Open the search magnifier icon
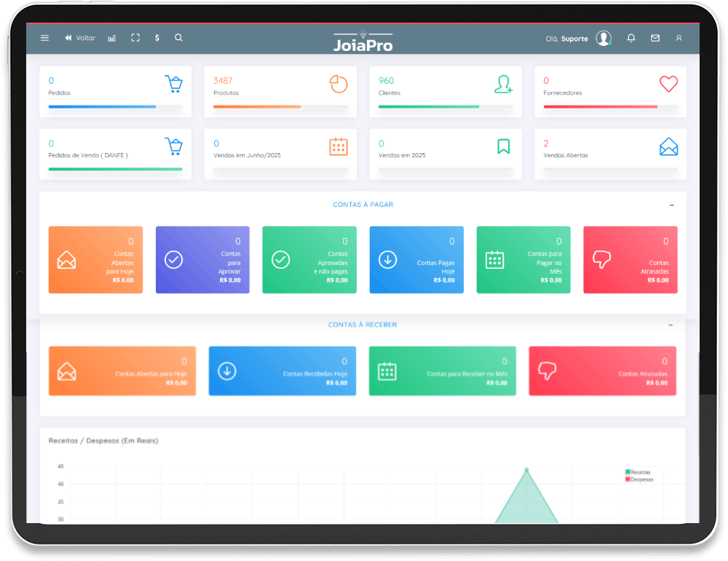This screenshot has width=728, height=561. coord(179,38)
